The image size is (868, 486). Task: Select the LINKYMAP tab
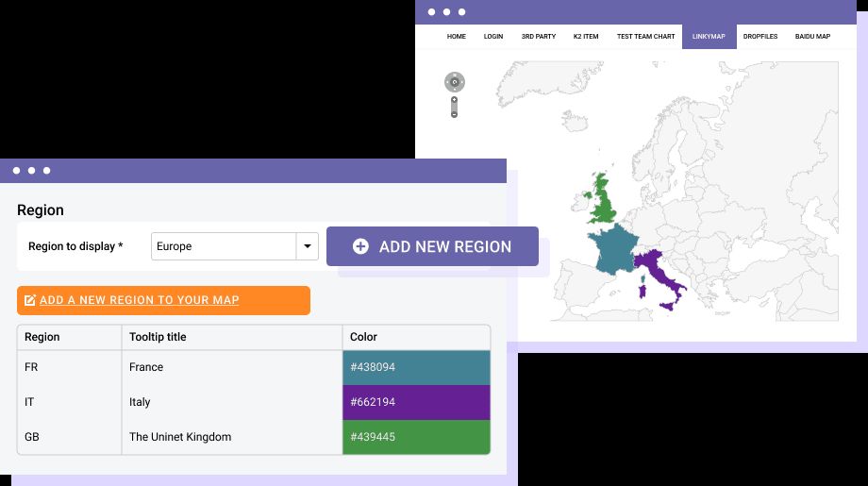coord(709,37)
